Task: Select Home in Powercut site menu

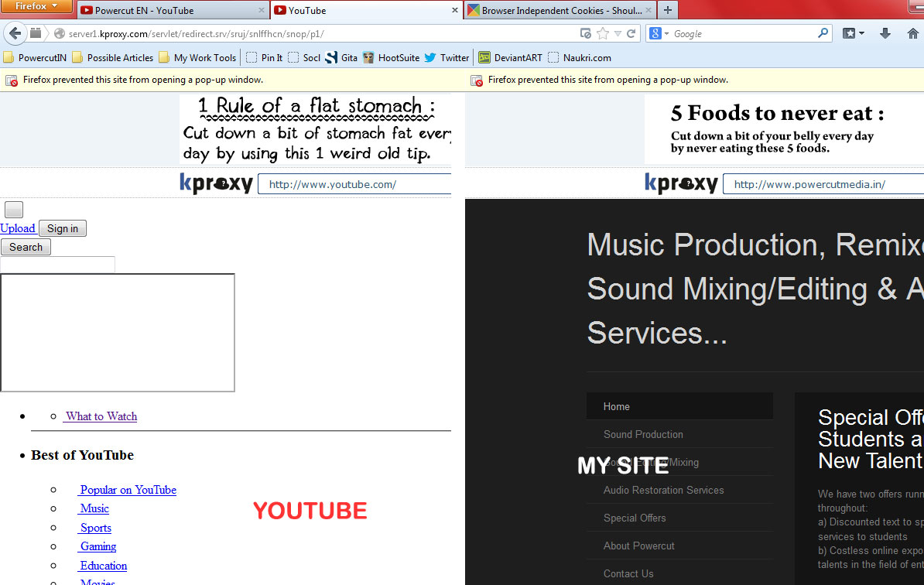Action: click(679, 406)
